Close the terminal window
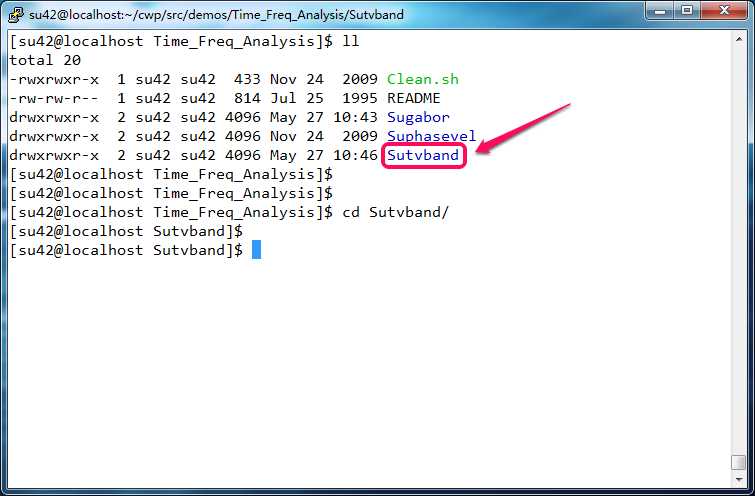The height and width of the screenshot is (496, 755). [x=724, y=12]
